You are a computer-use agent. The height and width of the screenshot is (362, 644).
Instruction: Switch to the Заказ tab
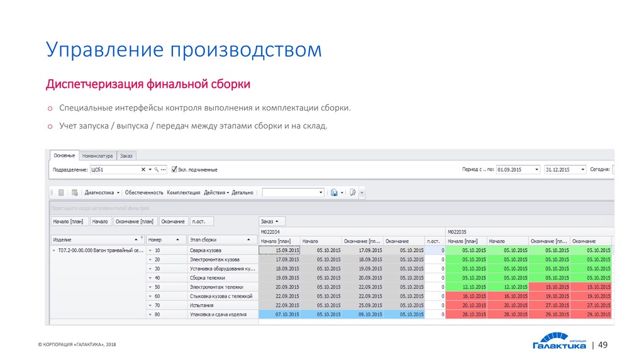point(126,156)
